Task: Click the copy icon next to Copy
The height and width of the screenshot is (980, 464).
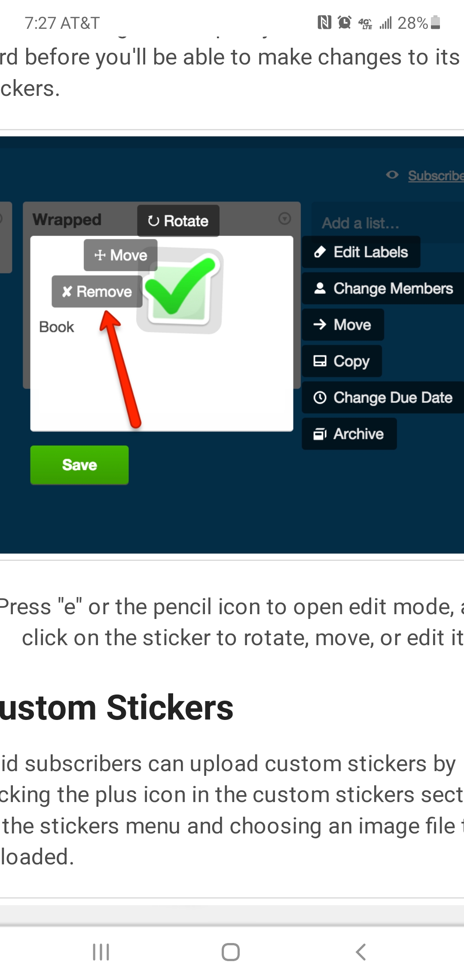Action: point(320,361)
